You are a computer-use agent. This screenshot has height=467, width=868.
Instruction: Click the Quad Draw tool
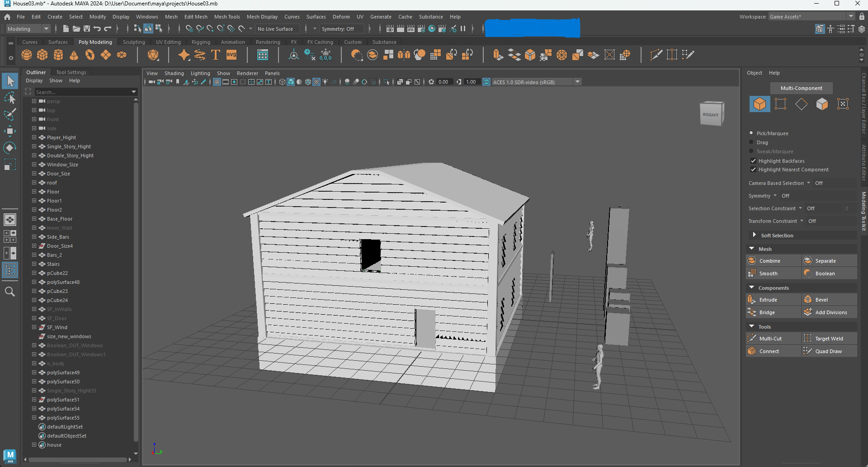830,351
